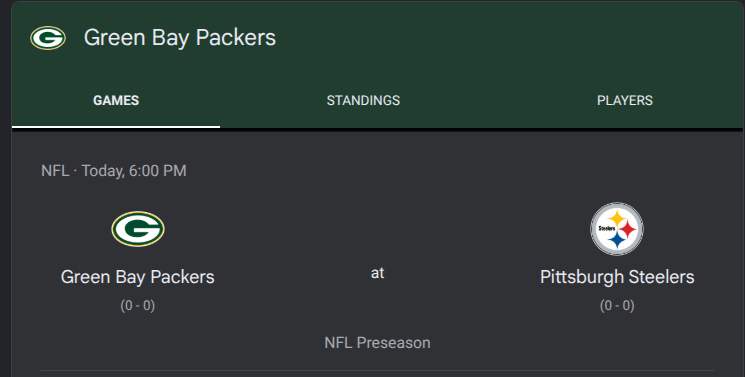Click the Packers (0 - 0) record
Viewport: 745px width, 377px height.
pyautogui.click(x=137, y=305)
